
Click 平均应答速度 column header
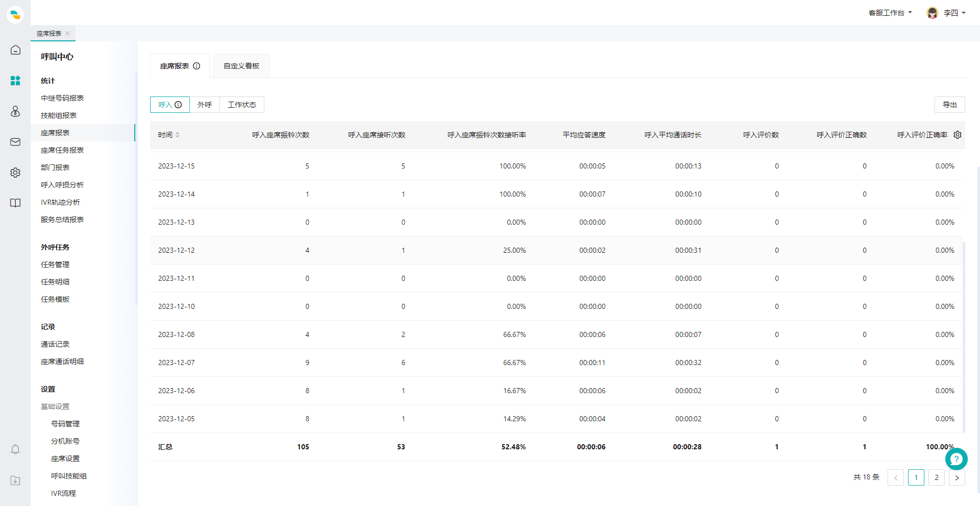pos(584,135)
